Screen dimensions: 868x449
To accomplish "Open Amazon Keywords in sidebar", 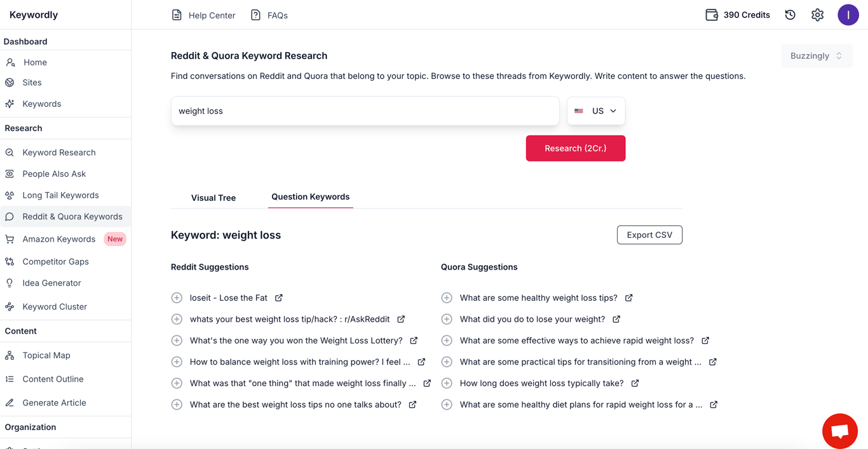I will [x=58, y=239].
